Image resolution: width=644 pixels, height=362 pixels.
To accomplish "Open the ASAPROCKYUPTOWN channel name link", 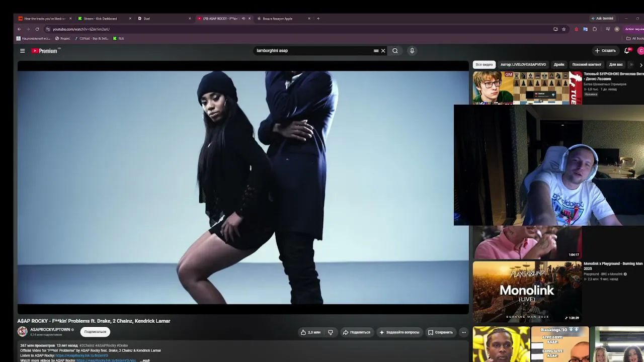I will pyautogui.click(x=50, y=330).
